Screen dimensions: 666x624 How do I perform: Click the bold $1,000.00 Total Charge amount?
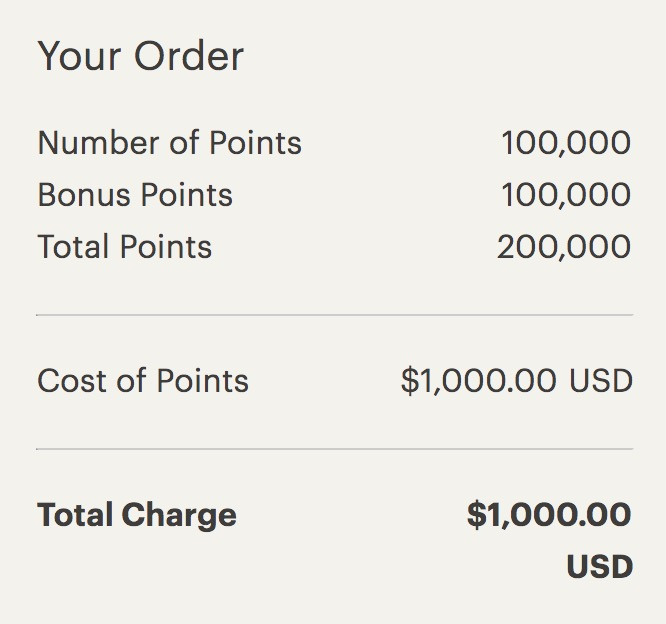pos(549,516)
